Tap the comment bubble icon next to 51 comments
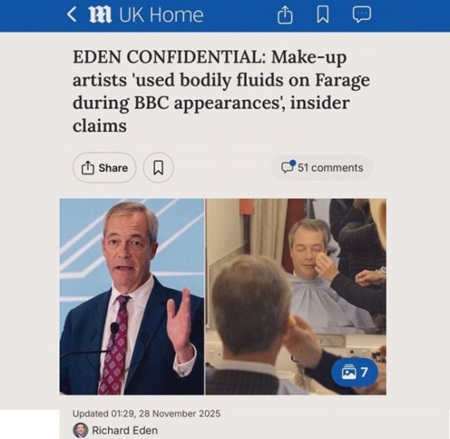Screen dimensions: 450x439 [x=288, y=166]
